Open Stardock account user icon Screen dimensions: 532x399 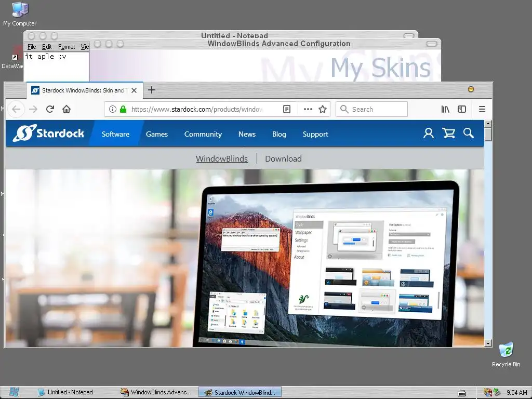click(429, 133)
